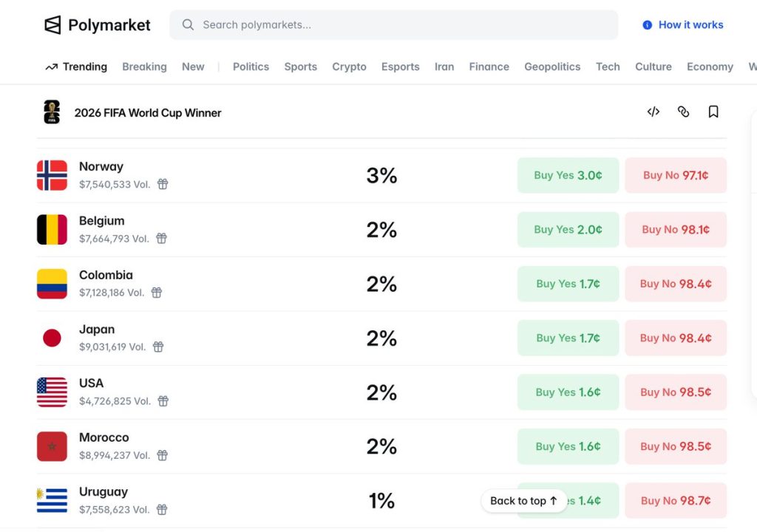This screenshot has width=757, height=532.
Task: Open the embed code icon
Action: coord(654,112)
